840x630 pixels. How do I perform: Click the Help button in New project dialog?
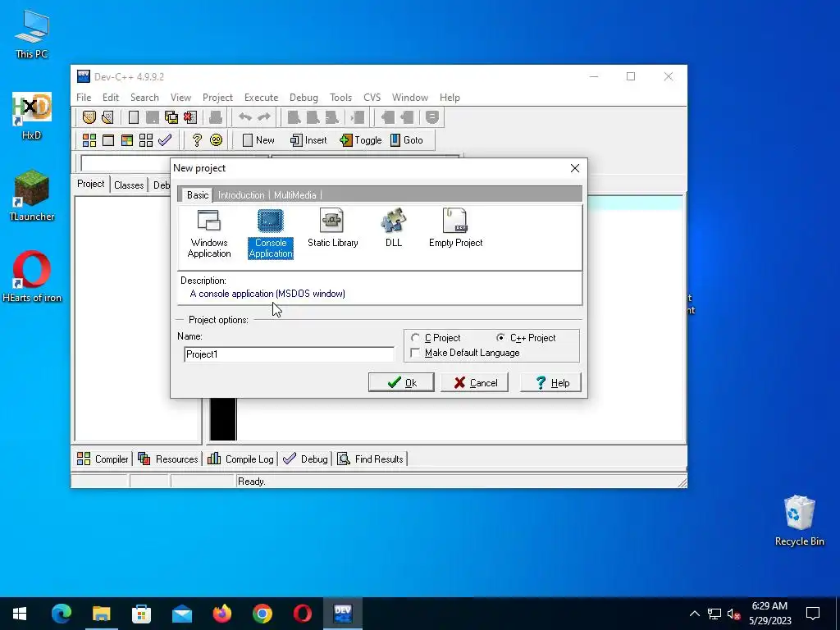tap(550, 382)
